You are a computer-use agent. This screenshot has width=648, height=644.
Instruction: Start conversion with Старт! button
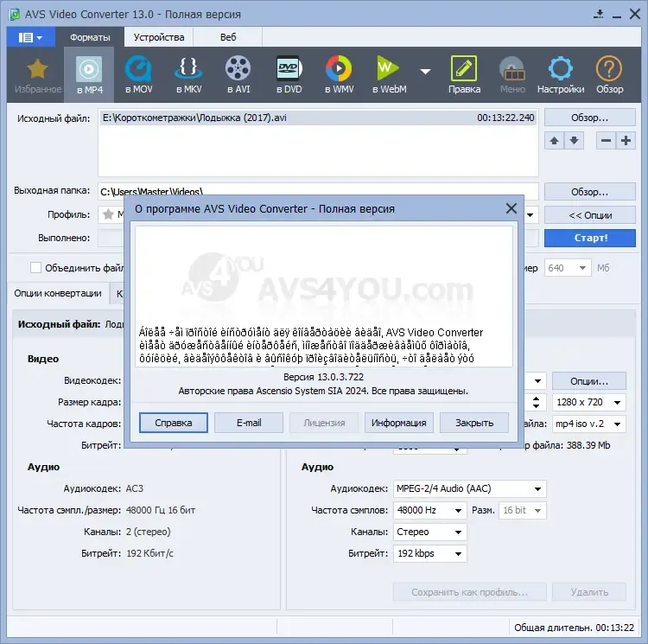(x=590, y=238)
